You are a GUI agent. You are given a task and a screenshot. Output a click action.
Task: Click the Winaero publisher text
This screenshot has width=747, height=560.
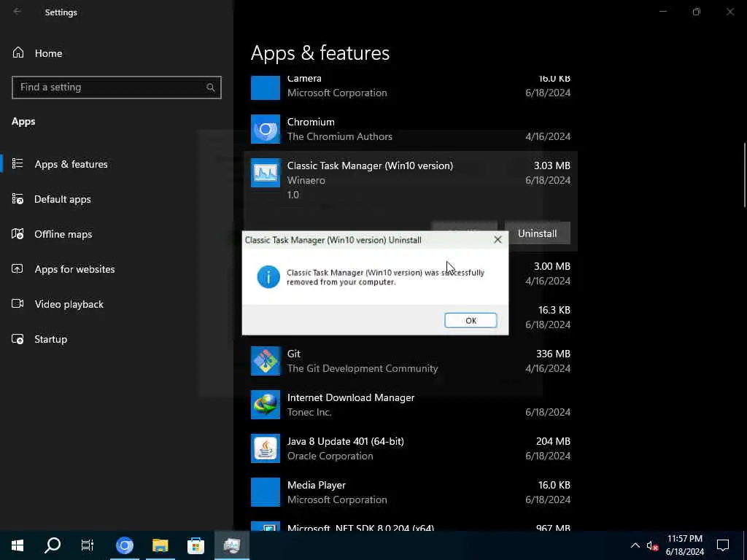pos(306,181)
